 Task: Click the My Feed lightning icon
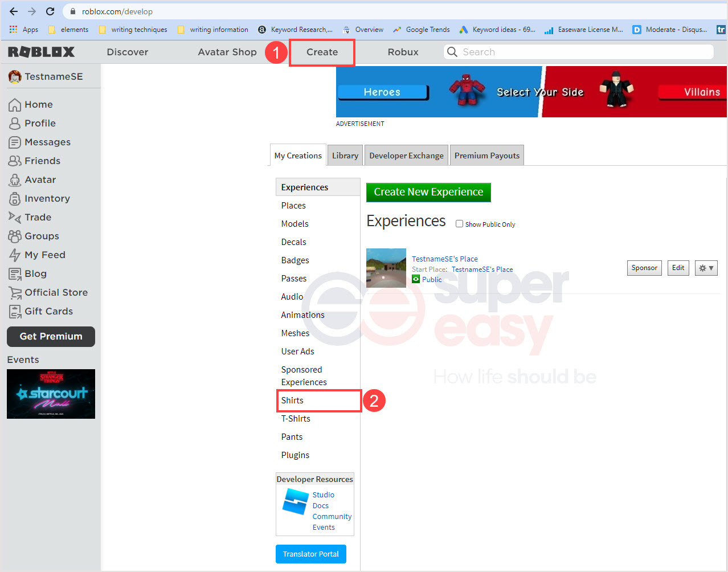pyautogui.click(x=15, y=255)
